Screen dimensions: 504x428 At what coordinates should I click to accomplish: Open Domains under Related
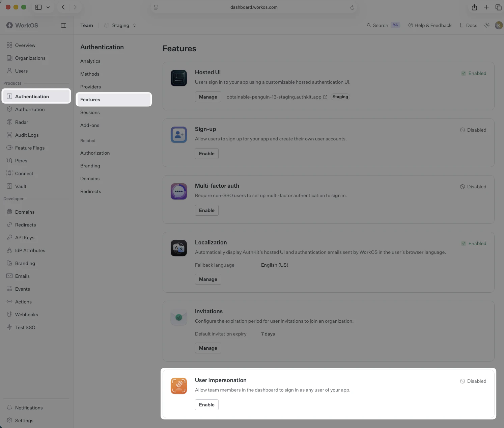(x=90, y=179)
